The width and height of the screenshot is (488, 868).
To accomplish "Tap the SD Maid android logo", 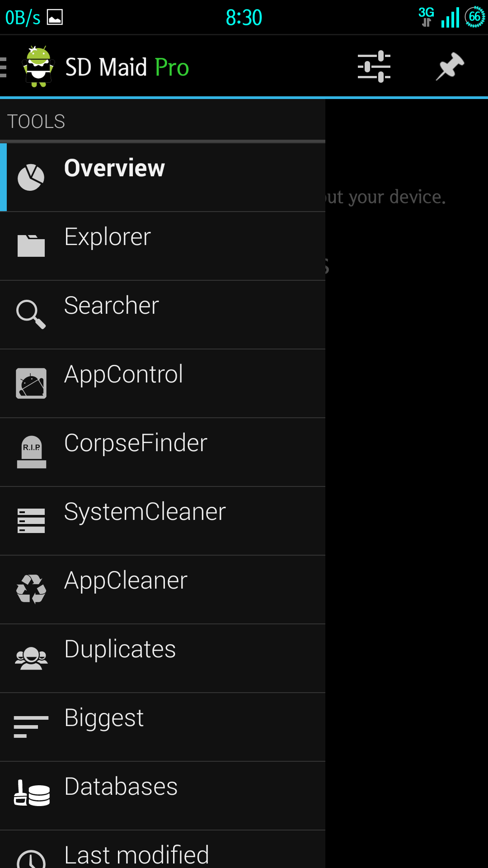I will pyautogui.click(x=38, y=66).
